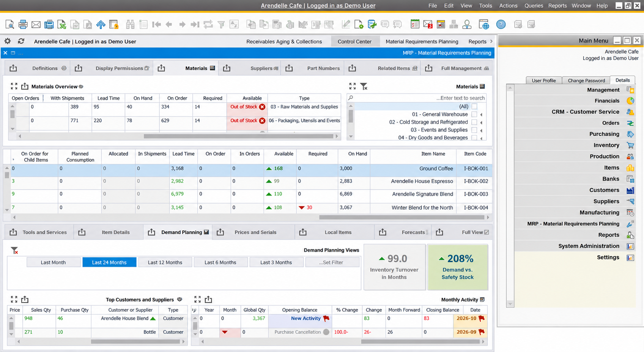The height and width of the screenshot is (352, 644).
Task: Check the 01 - General Warehouse box
Action: coord(474,114)
